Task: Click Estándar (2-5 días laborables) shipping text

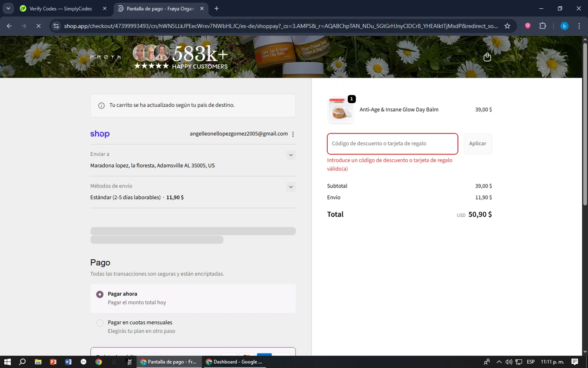Action: (x=125, y=197)
